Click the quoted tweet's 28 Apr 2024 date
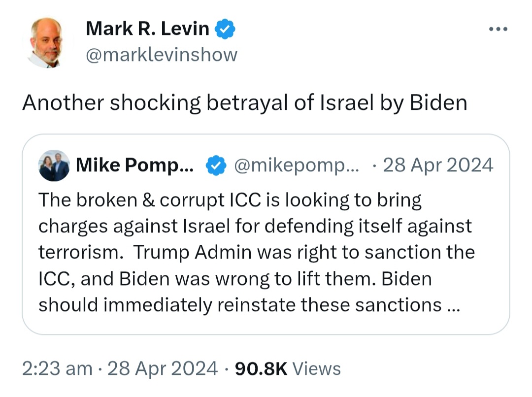This screenshot has width=532, height=397. point(438,165)
